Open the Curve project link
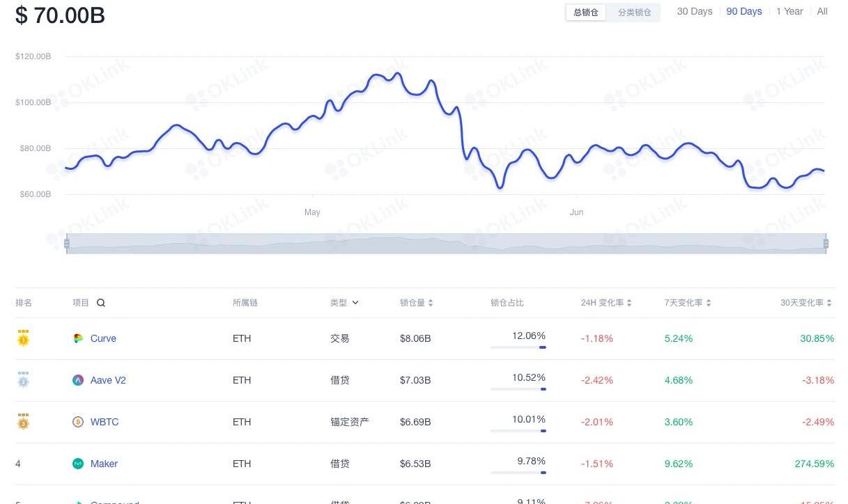Viewport: 848px width, 504px height. 103,338
